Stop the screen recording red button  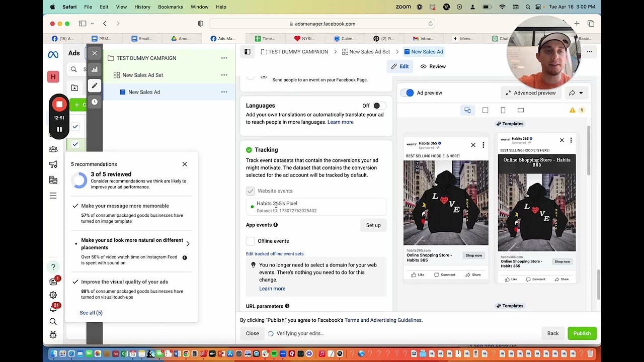[x=59, y=105]
